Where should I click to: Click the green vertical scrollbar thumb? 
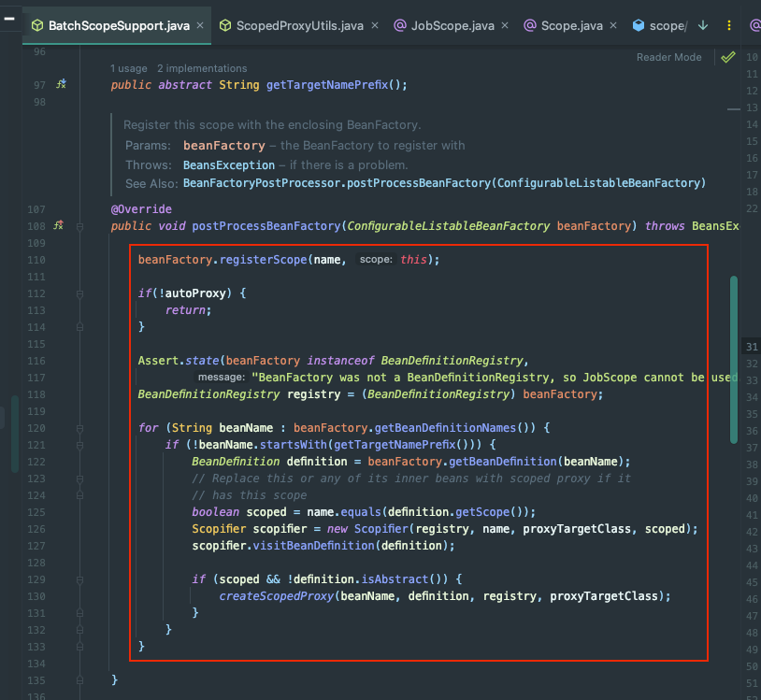tap(734, 360)
